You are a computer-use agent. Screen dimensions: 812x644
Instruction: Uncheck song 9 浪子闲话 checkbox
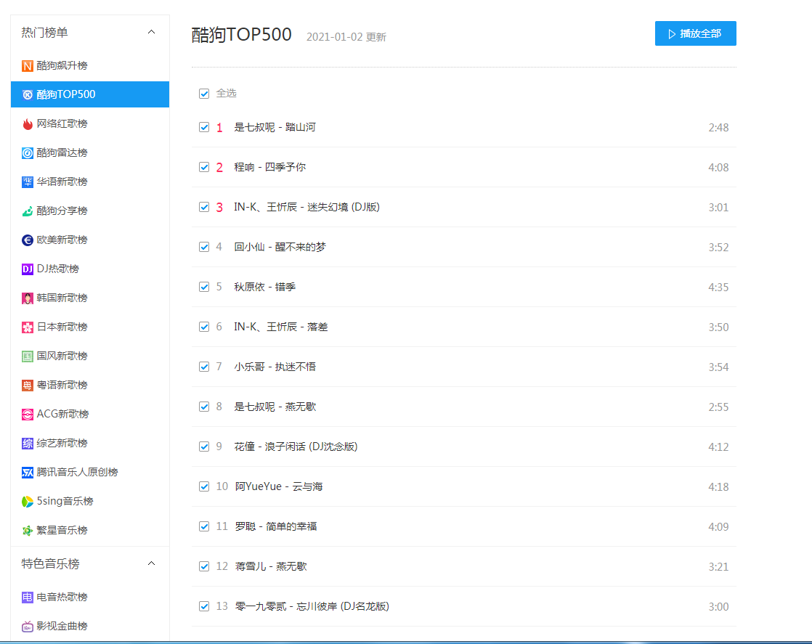click(x=204, y=447)
